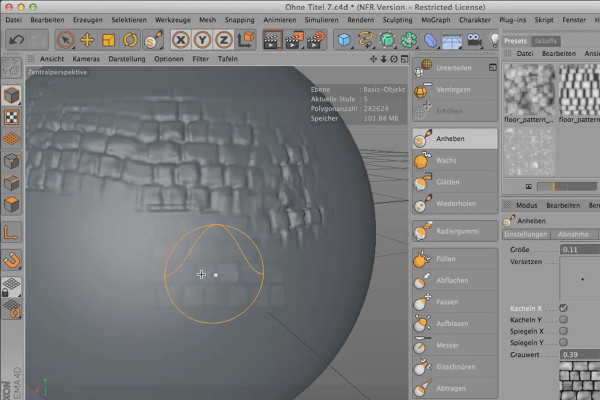This screenshot has width=600, height=400.
Task: Activate the Scale tool
Action: [109, 40]
